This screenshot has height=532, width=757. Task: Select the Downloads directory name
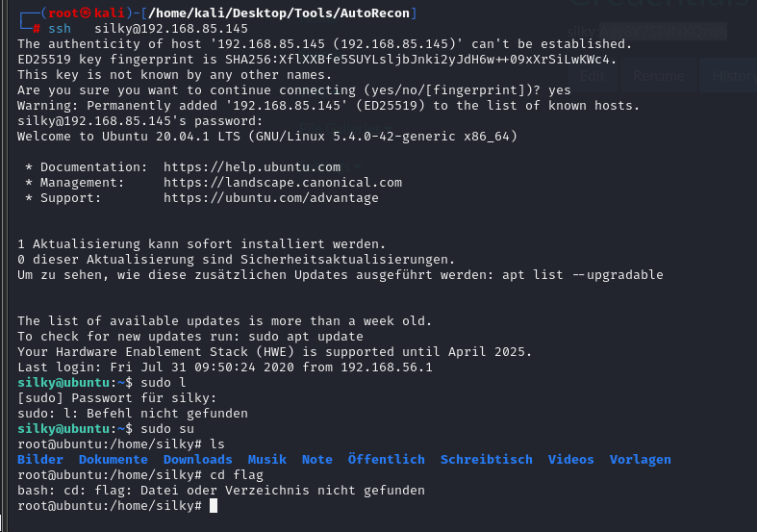[x=198, y=460]
